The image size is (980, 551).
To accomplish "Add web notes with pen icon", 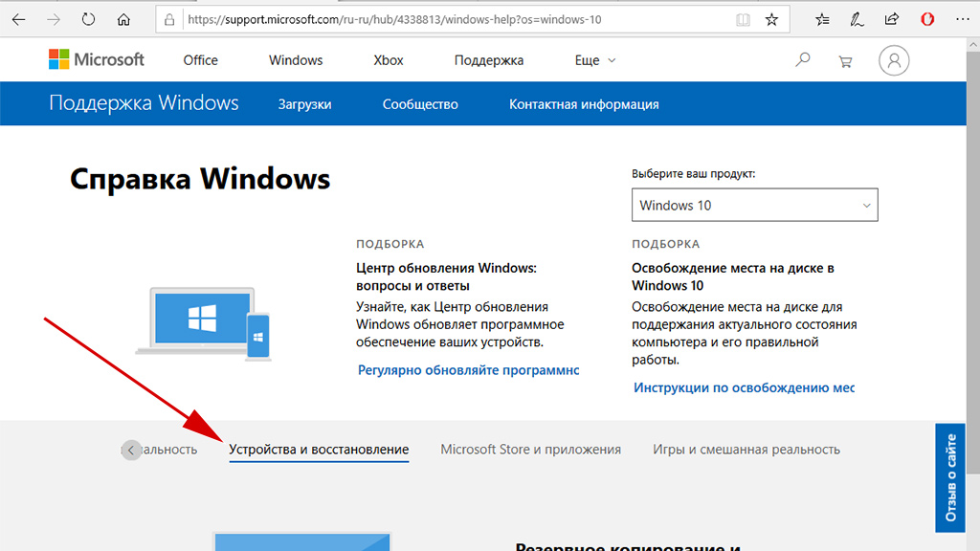I will click(x=857, y=19).
